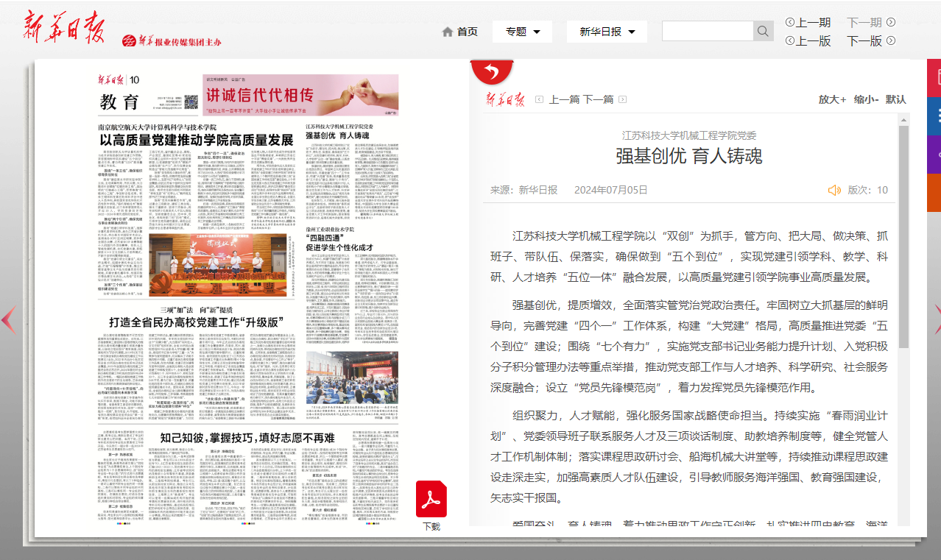Go to 首页 home link
The image size is (941, 560).
tap(459, 32)
